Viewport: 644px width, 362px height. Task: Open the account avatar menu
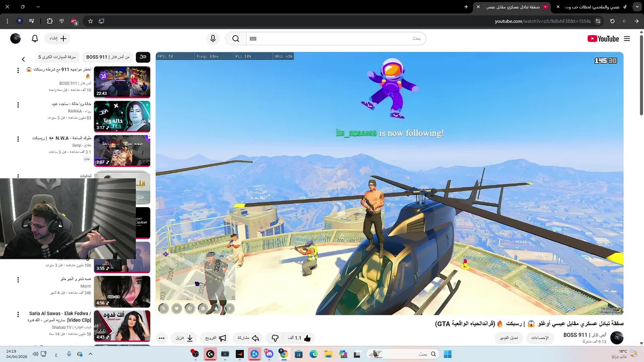tap(16, 39)
